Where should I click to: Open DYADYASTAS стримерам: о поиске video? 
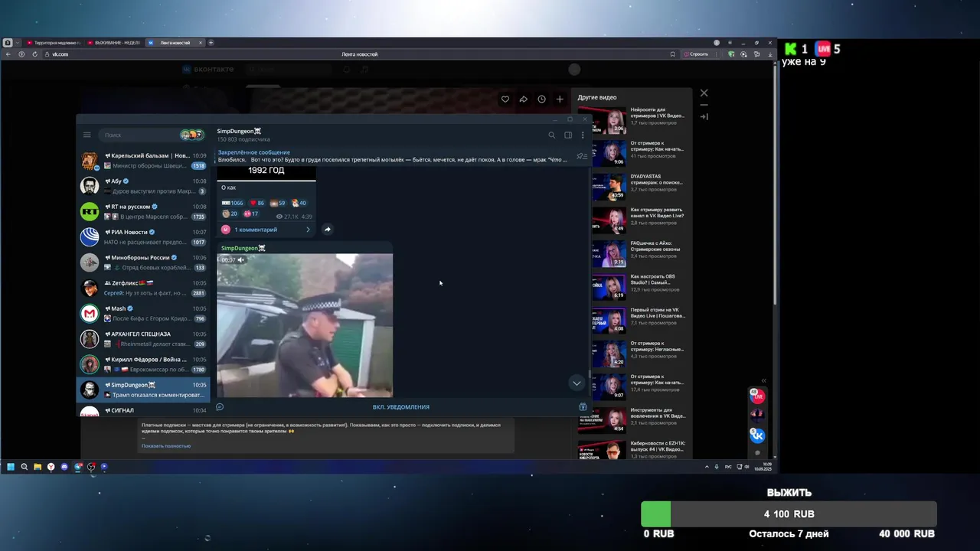639,186
